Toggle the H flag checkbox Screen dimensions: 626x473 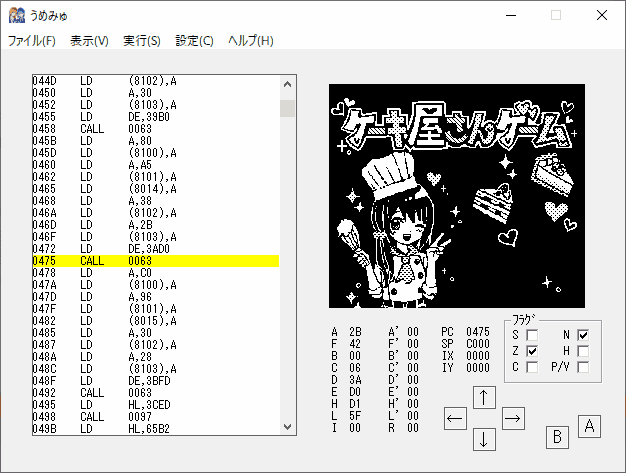pos(583,351)
